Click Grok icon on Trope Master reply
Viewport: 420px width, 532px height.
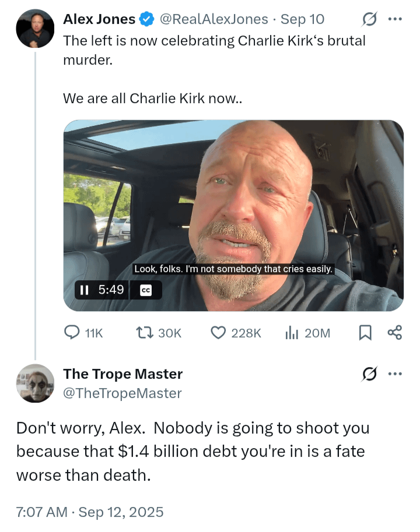point(369,374)
